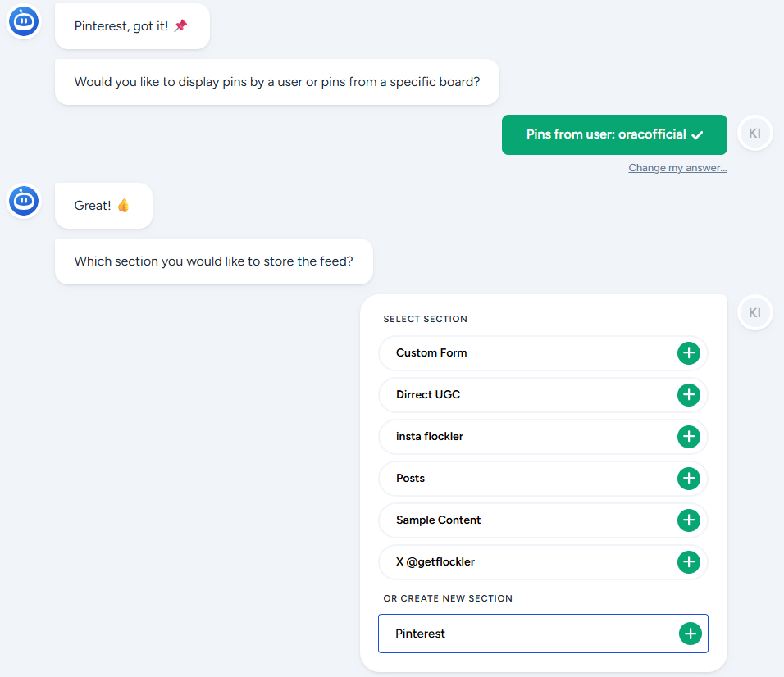Click the KI user avatar near answer
The height and width of the screenshot is (677, 784).
tap(754, 134)
